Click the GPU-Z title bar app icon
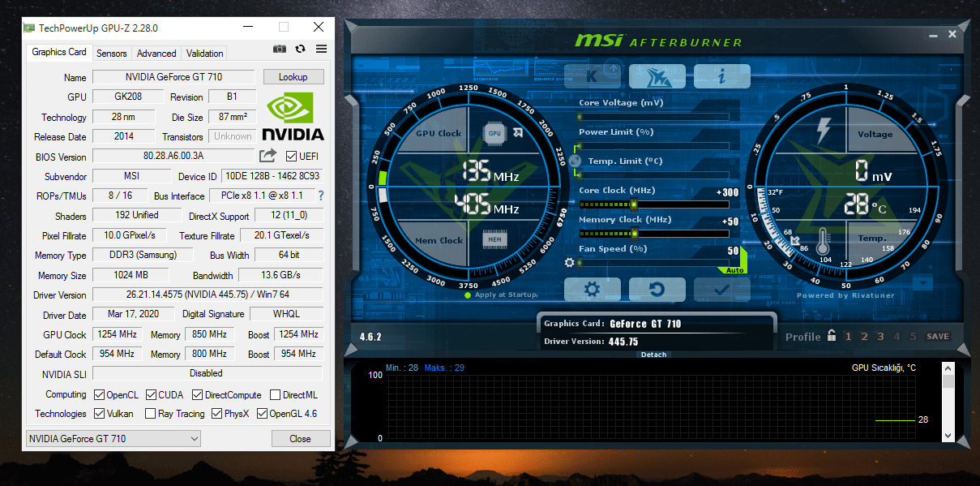The height and width of the screenshot is (486, 980). click(x=29, y=28)
